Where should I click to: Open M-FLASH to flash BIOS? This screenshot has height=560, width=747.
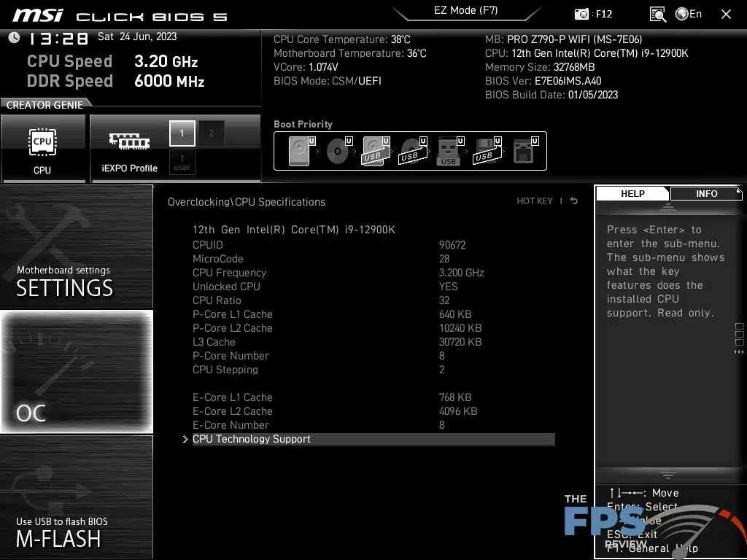click(x=76, y=497)
